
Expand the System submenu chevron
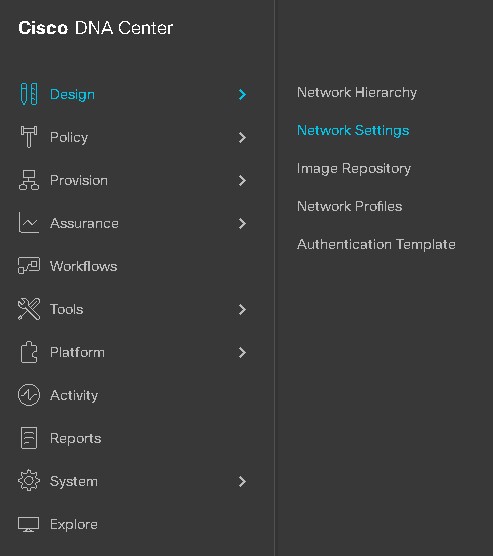tap(242, 482)
